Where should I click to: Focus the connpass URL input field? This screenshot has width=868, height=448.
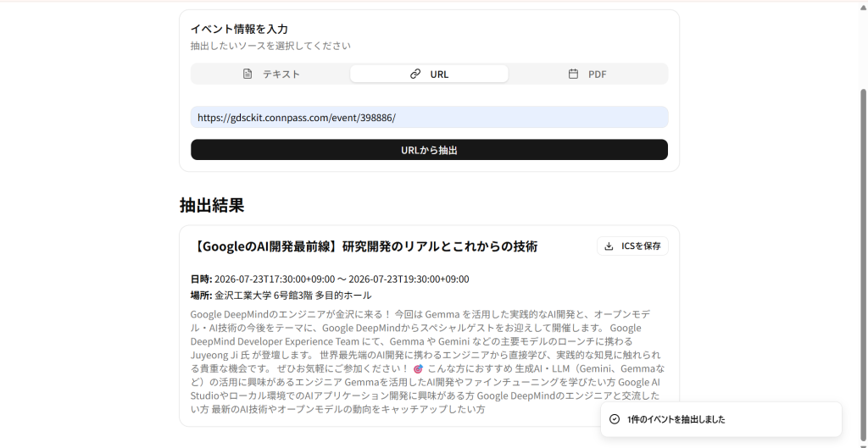(x=429, y=117)
